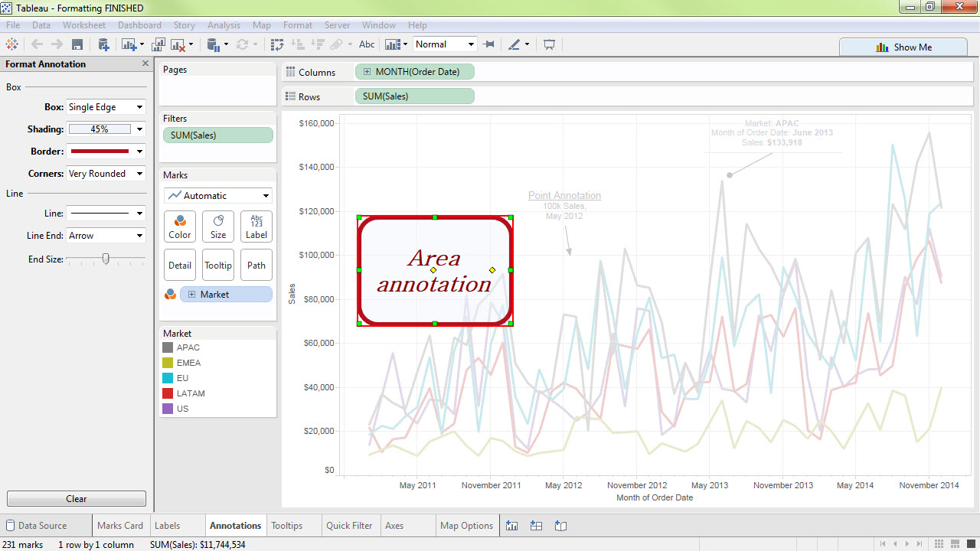Image resolution: width=980 pixels, height=551 pixels.
Task: Click the End Size slider handle
Action: pos(106,259)
